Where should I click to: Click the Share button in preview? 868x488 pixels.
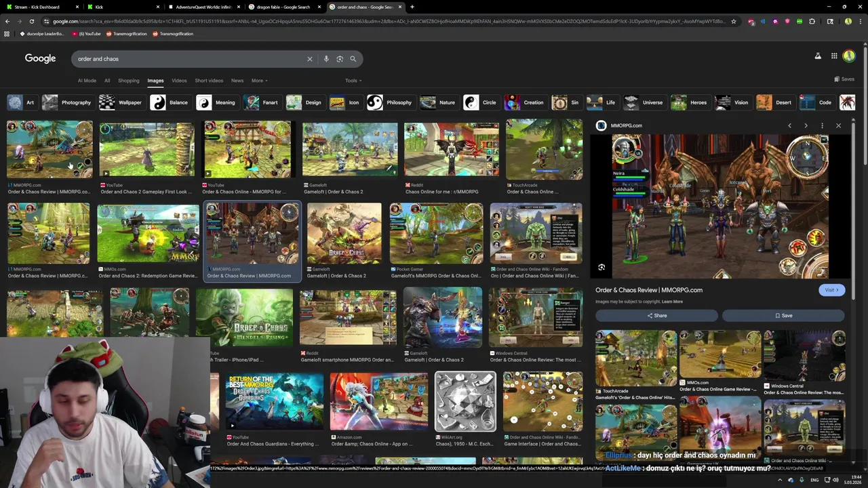[656, 315]
